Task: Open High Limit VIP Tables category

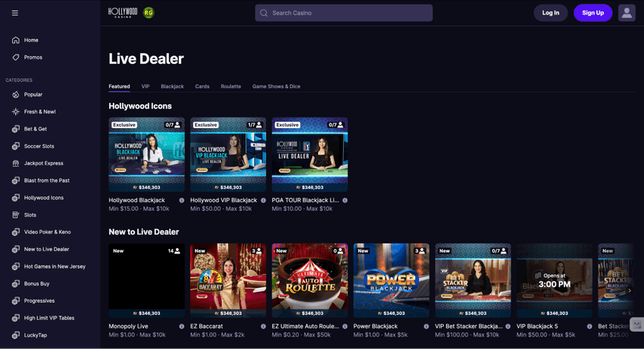Action: [x=49, y=318]
